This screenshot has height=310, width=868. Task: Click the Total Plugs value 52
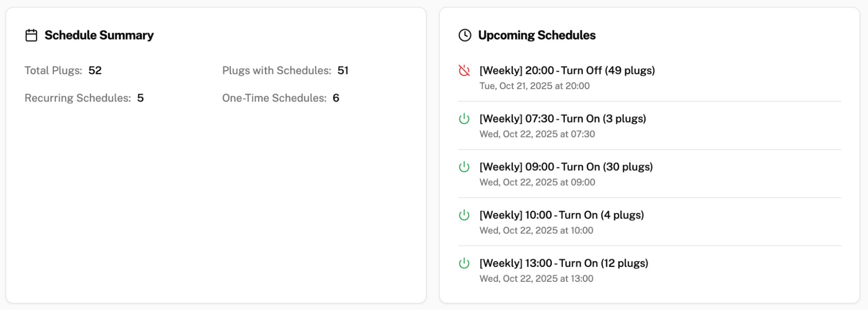[x=96, y=70]
